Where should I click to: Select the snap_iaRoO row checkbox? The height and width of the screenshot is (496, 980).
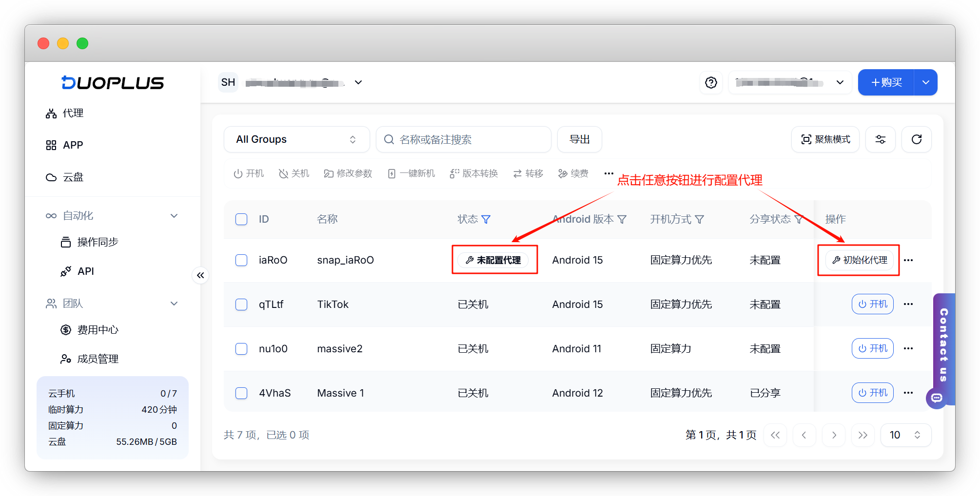241,260
